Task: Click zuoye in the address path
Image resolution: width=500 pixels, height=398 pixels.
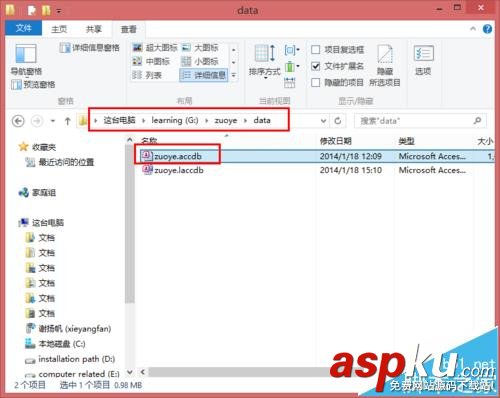Action: tap(226, 120)
